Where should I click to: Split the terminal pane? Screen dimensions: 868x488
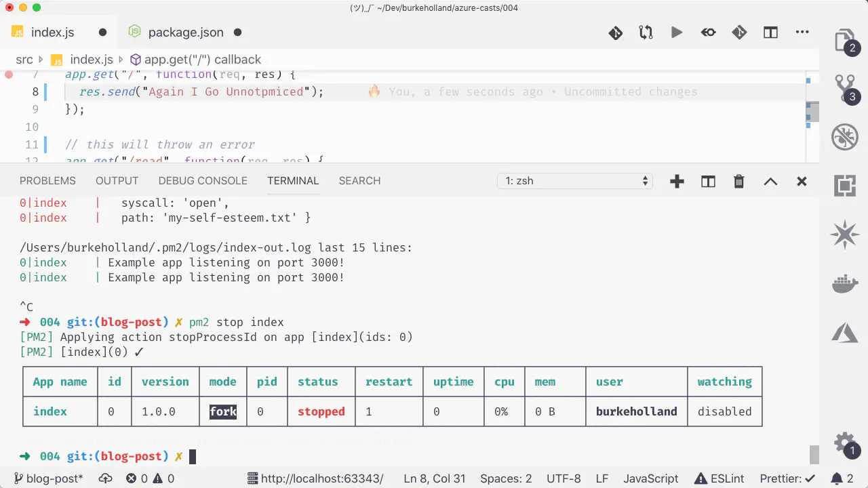708,181
